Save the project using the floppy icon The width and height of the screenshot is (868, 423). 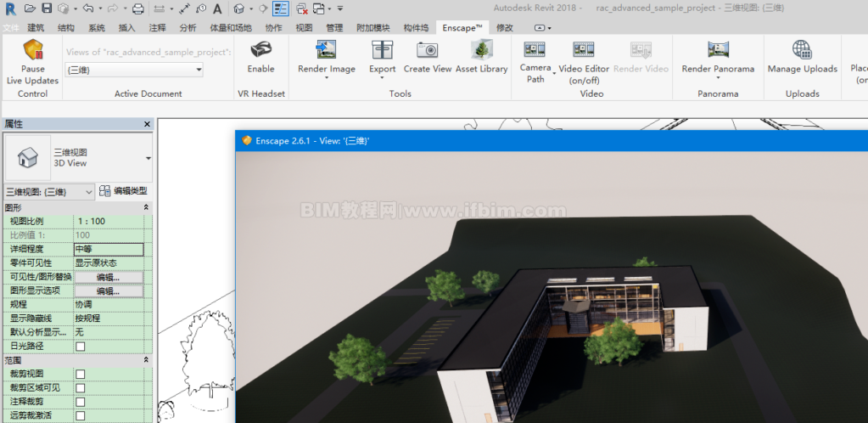click(47, 8)
